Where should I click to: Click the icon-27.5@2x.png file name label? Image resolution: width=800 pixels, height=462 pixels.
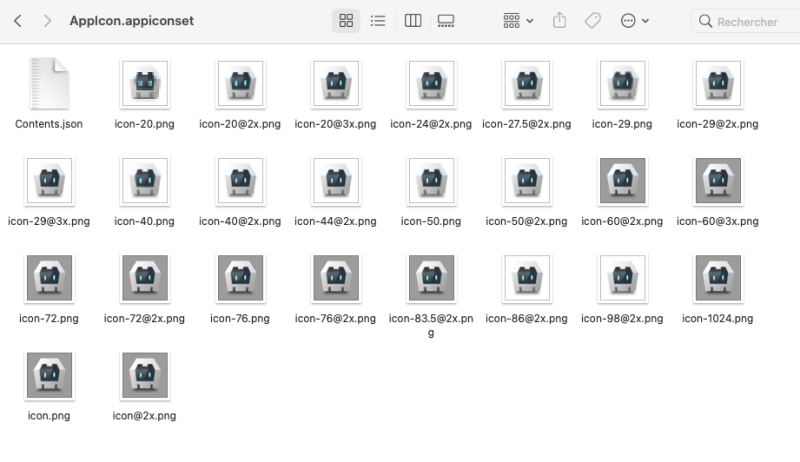pos(527,124)
